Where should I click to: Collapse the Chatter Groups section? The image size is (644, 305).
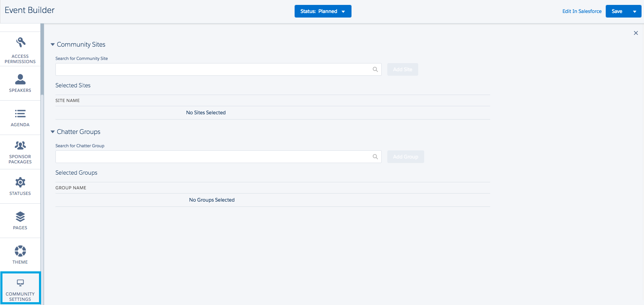click(53, 132)
